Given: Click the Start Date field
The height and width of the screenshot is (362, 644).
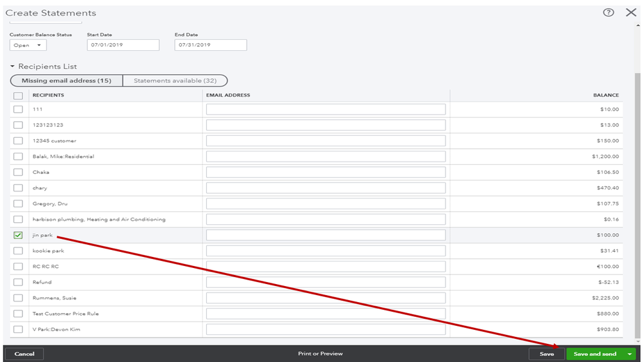Looking at the screenshot, I should [x=123, y=44].
